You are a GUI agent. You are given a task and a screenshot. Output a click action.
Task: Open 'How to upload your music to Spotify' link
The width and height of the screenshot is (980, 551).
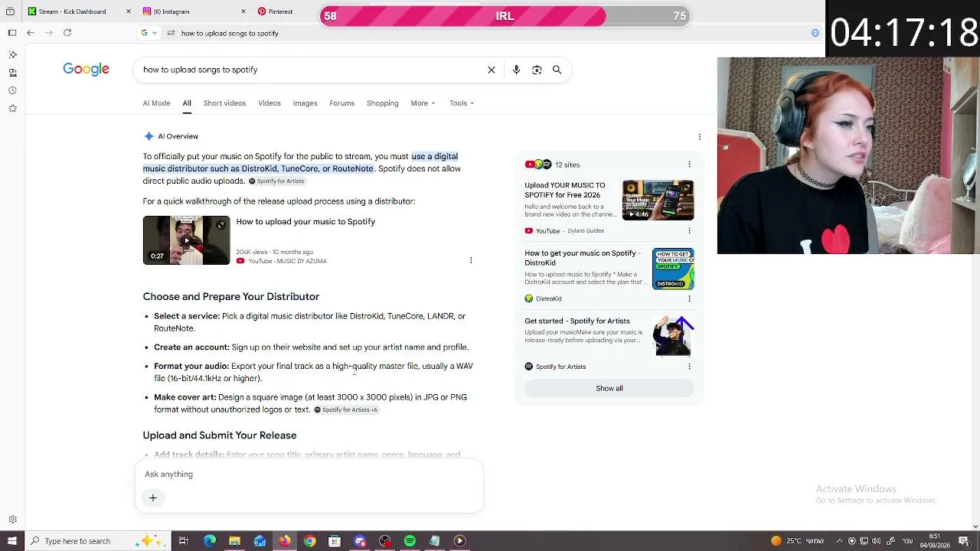tap(305, 222)
